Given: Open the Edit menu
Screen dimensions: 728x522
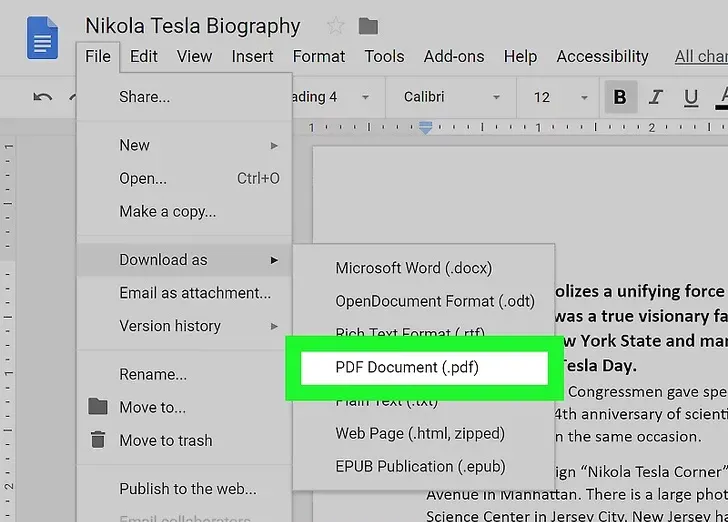Looking at the screenshot, I should (x=143, y=57).
